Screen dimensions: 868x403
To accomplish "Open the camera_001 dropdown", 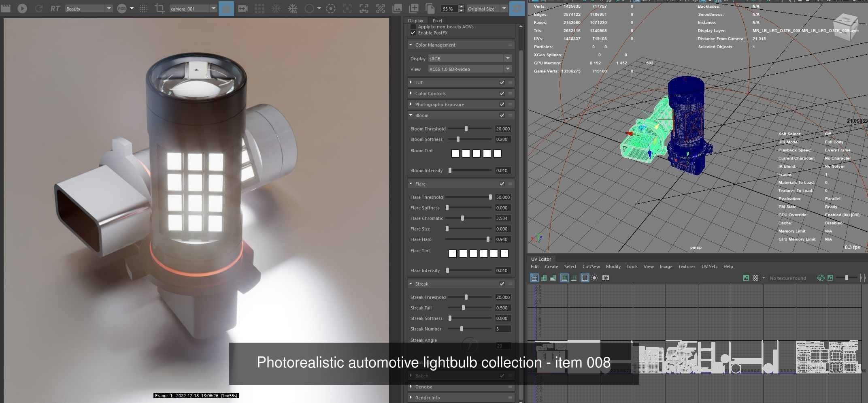I will pyautogui.click(x=193, y=9).
